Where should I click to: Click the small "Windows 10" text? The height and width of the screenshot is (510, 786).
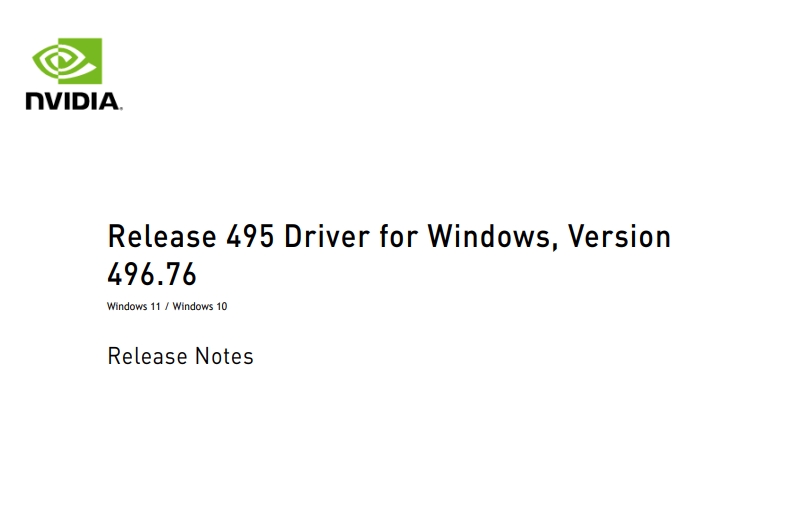tap(200, 306)
